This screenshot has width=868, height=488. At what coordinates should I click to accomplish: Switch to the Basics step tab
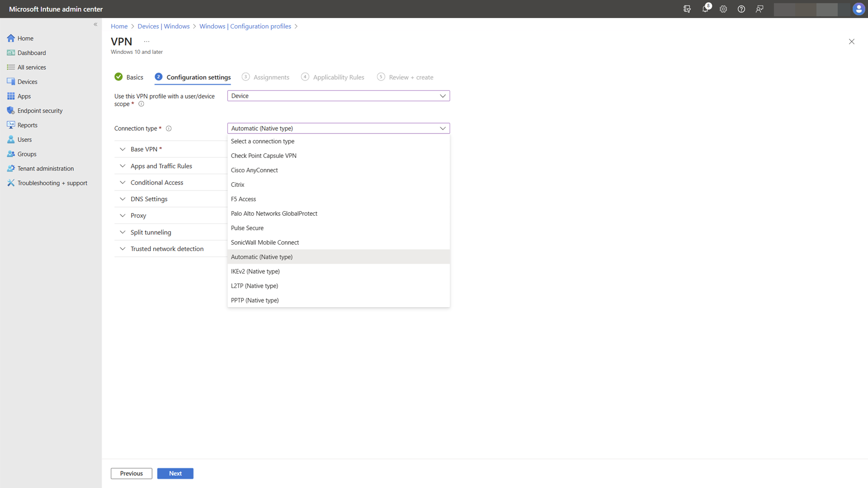point(134,77)
